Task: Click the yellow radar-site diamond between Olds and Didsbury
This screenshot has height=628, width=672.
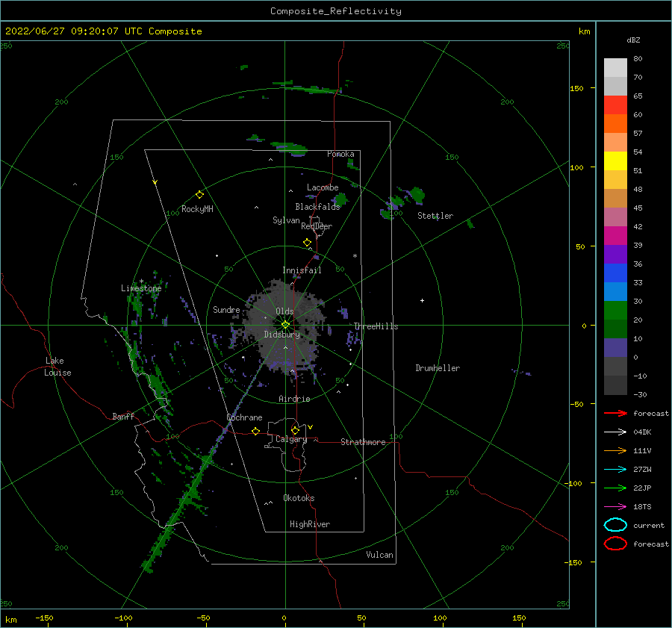Action: [285, 325]
